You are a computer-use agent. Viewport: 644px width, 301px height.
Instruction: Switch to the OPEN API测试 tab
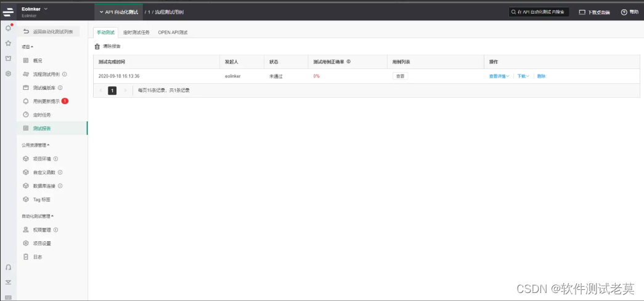tap(173, 33)
